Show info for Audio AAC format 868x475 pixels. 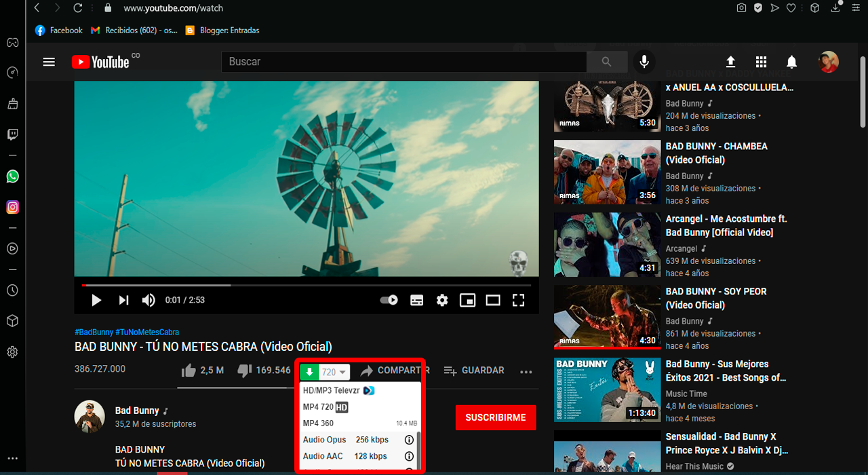(x=409, y=456)
